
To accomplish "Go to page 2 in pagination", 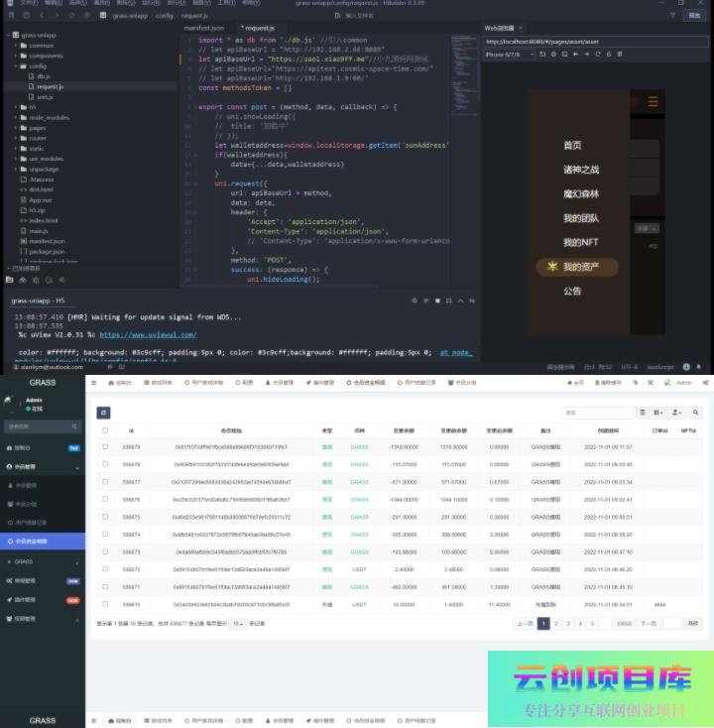I will [x=556, y=624].
